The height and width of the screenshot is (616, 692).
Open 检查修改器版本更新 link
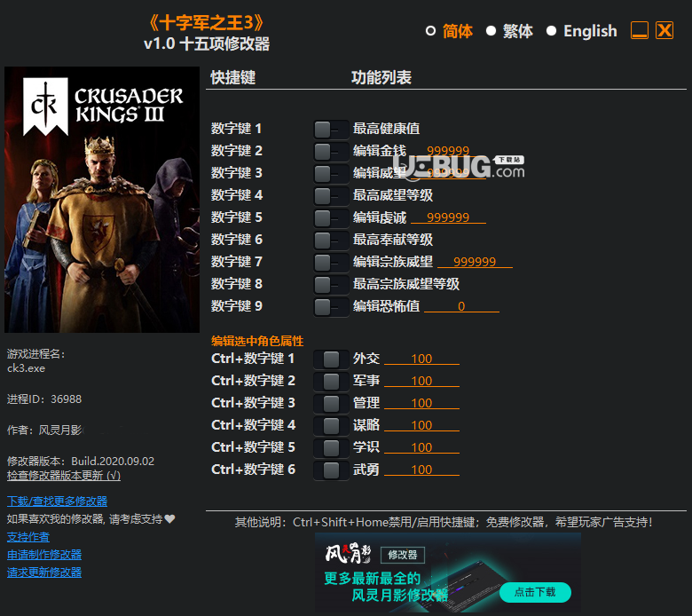64,475
